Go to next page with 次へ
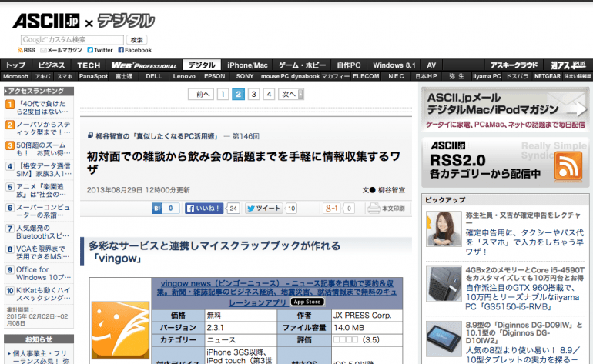The width and height of the screenshot is (593, 364). point(291,94)
